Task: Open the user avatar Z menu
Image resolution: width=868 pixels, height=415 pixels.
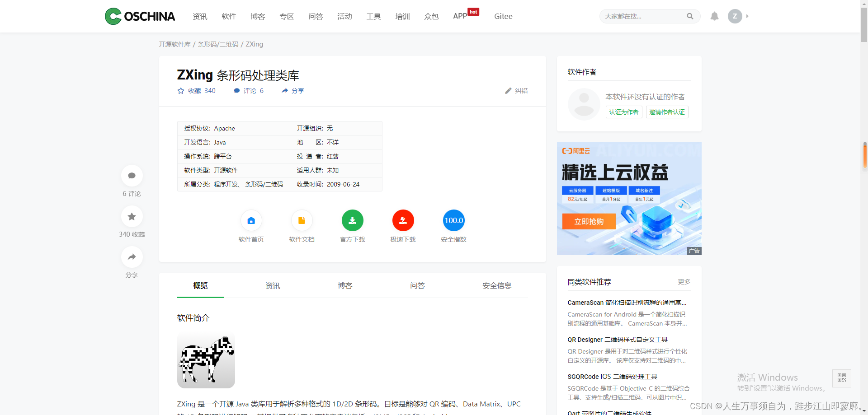Action: (735, 16)
